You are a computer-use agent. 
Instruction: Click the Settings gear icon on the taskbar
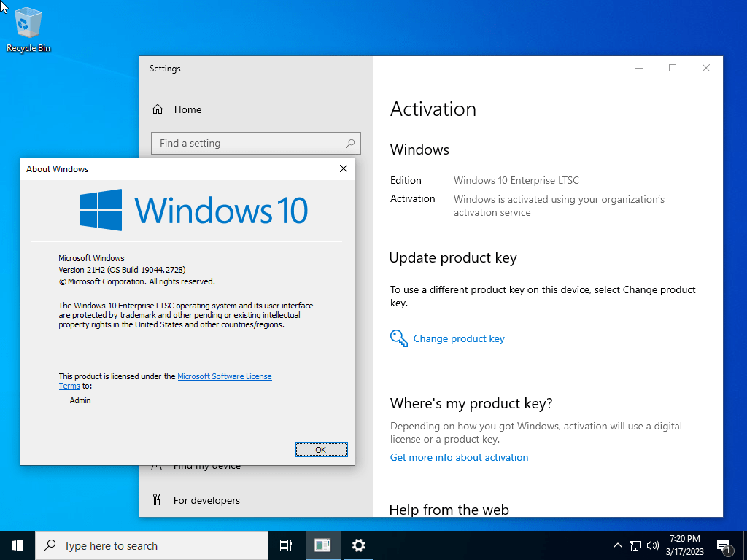coord(357,545)
